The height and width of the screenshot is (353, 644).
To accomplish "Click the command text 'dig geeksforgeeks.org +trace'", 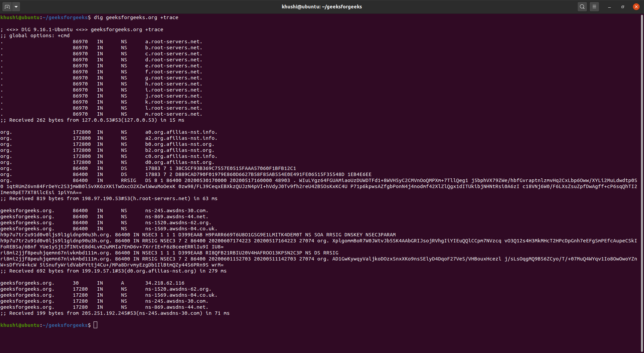I will click(x=136, y=17).
